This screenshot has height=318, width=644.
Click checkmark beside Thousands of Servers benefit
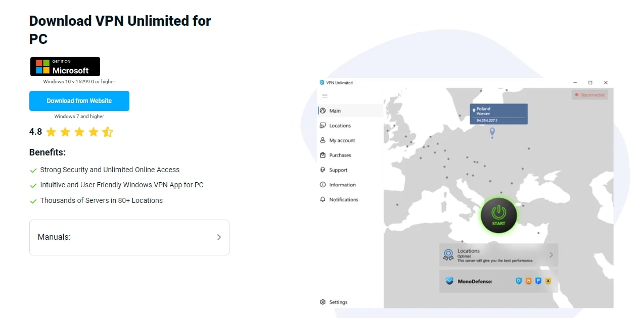pos(33,201)
